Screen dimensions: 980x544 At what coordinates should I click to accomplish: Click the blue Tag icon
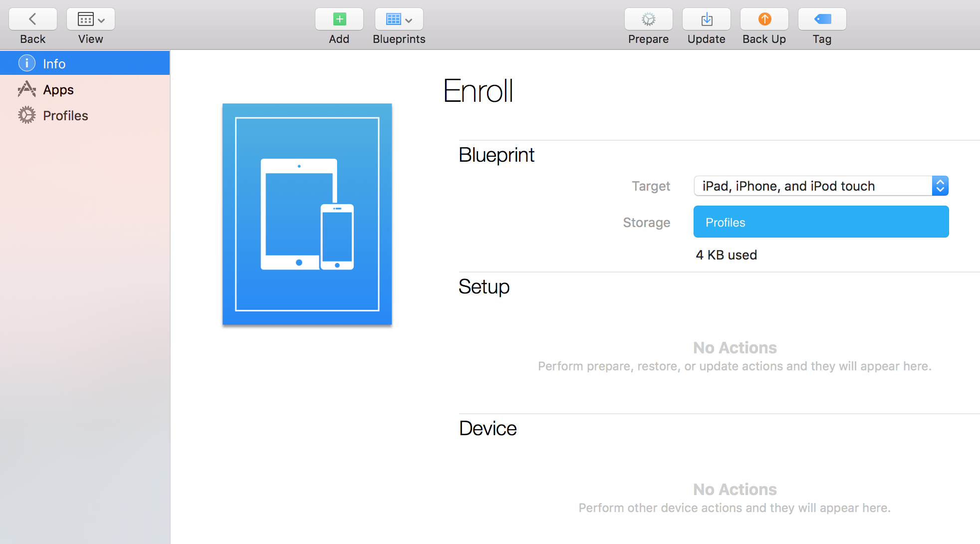(x=822, y=19)
